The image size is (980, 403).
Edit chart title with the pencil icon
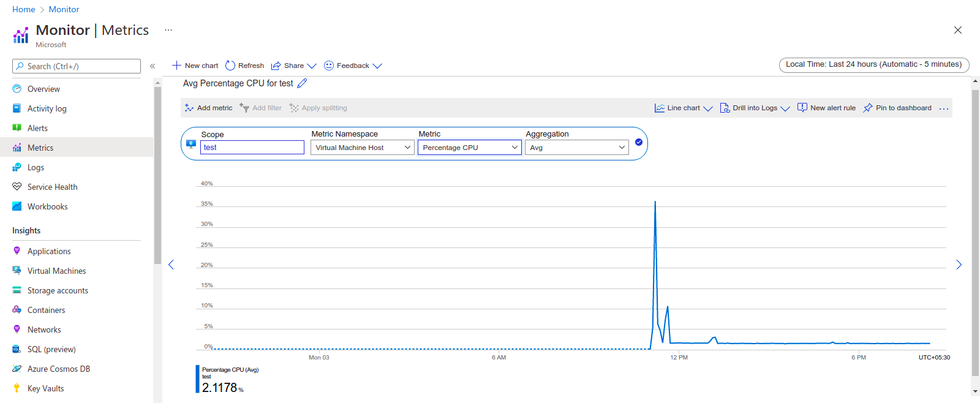302,83
